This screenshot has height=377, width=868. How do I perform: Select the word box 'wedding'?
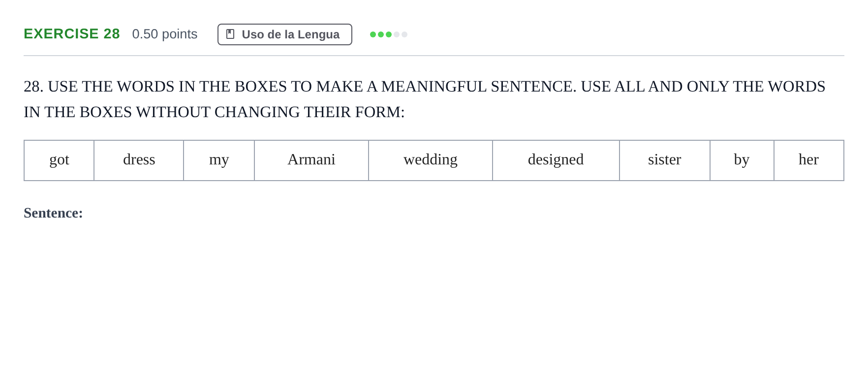click(431, 160)
